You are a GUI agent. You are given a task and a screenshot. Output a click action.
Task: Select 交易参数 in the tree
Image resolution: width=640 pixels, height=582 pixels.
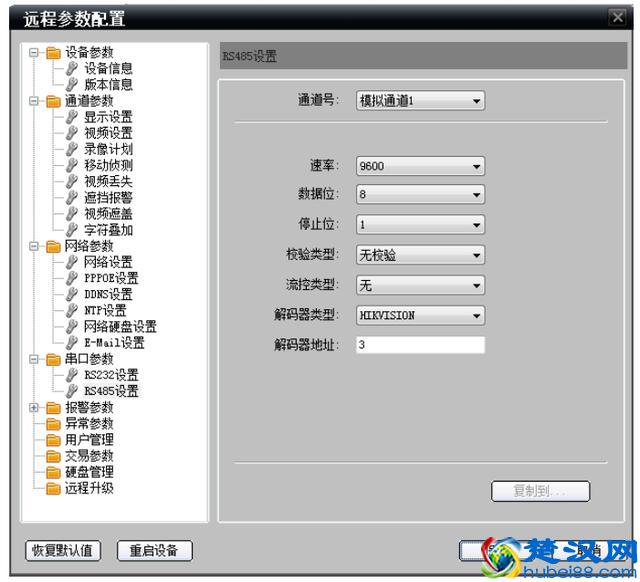click(x=89, y=456)
